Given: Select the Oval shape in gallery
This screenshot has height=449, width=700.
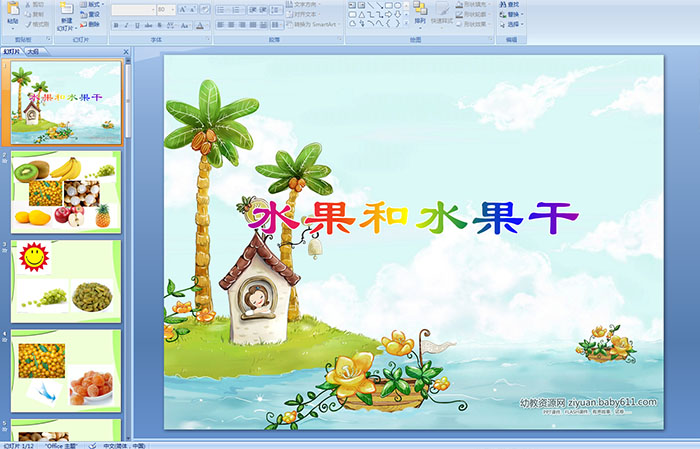Looking at the screenshot, I should tap(397, 5).
